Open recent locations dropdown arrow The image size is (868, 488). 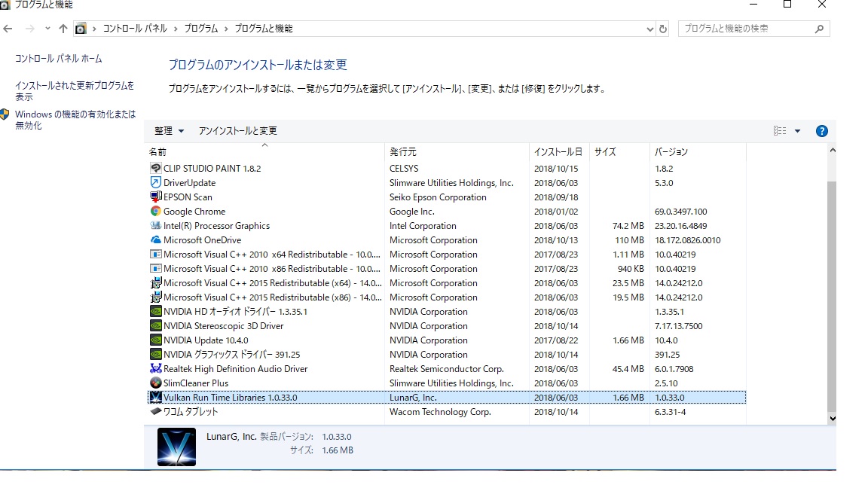tap(47, 28)
